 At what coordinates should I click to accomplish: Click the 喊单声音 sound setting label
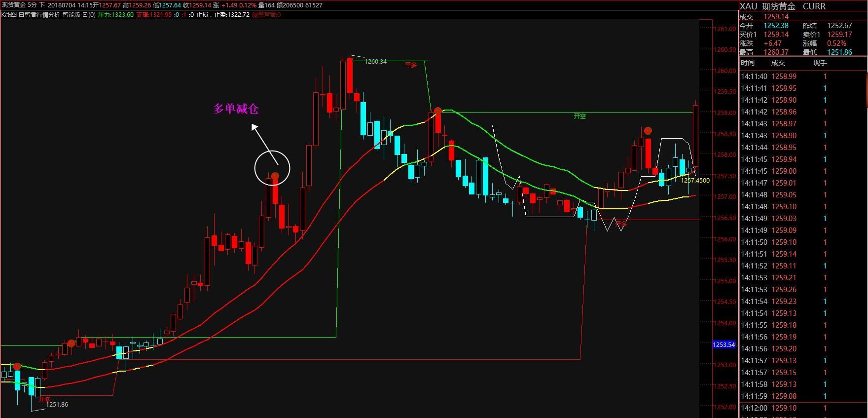pos(266,15)
